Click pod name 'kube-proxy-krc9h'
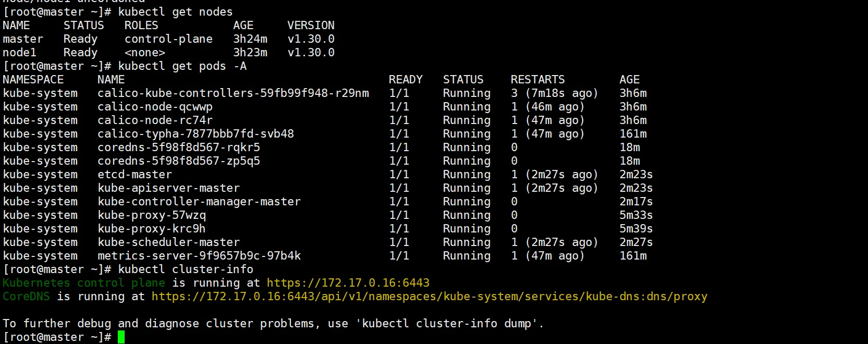The image size is (868, 344). coord(152,229)
